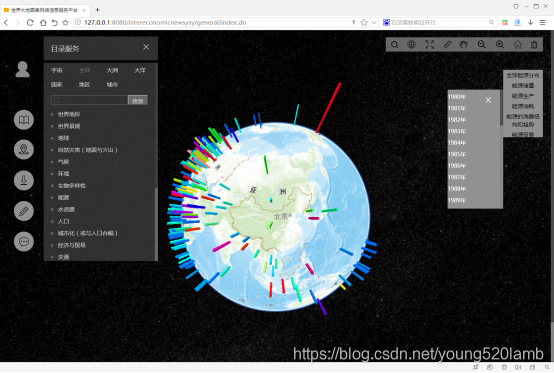This screenshot has width=554, height=373.
Task: Select the 宇宙 scope tab
Action: tap(57, 70)
